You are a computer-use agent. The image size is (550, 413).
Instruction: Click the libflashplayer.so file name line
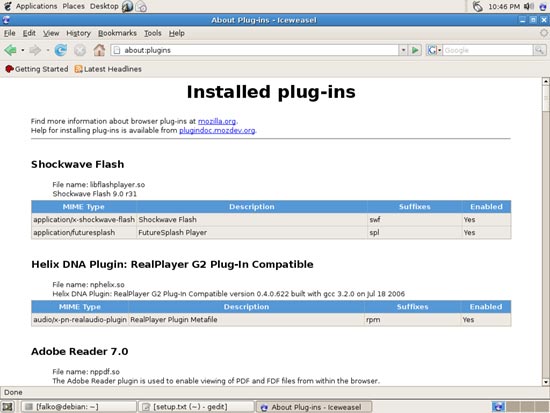coord(99,185)
